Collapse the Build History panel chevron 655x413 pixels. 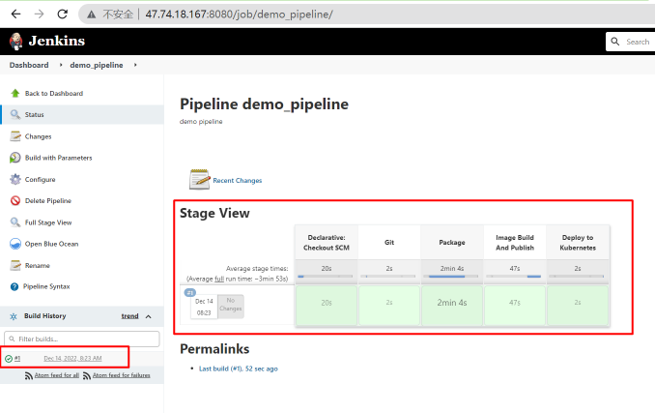pyautogui.click(x=149, y=316)
